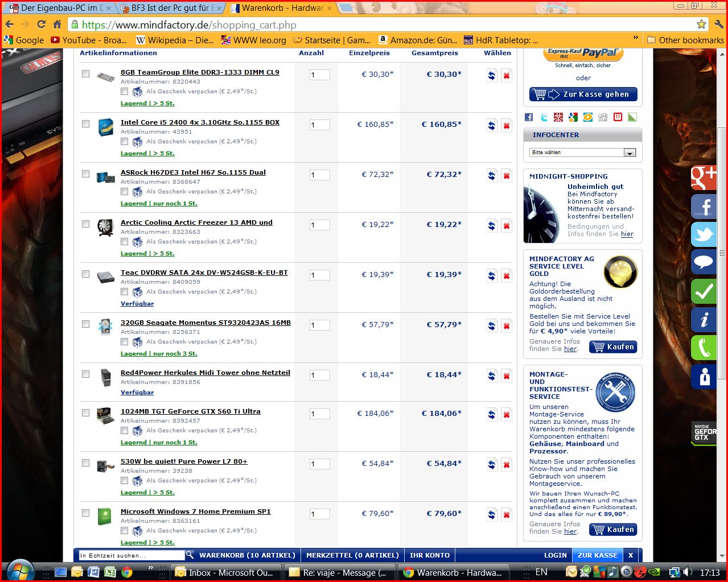Open Chrome's home page icon
The height and width of the screenshot is (582, 728).
tap(57, 24)
